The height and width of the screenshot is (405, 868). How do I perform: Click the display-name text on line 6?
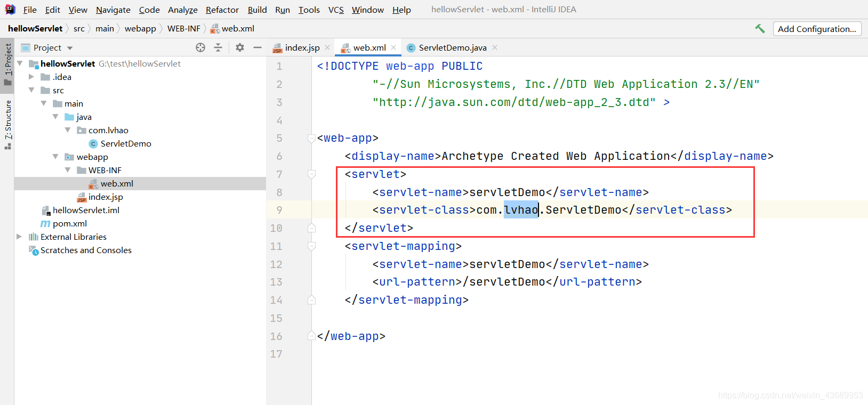click(x=556, y=156)
